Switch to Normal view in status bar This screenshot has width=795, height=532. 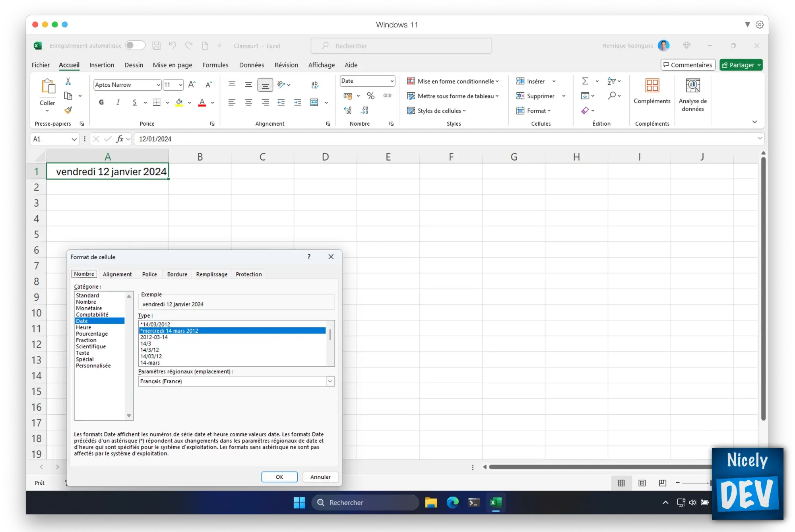tap(621, 483)
